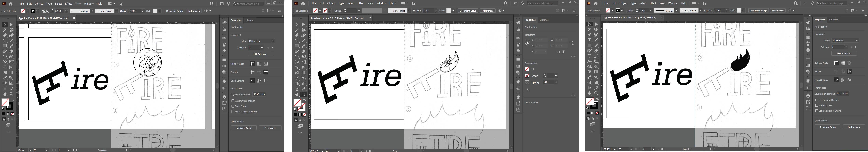This screenshot has width=868, height=152.
Task: Open Layers panel icon in middle window dock
Action: (518, 97)
